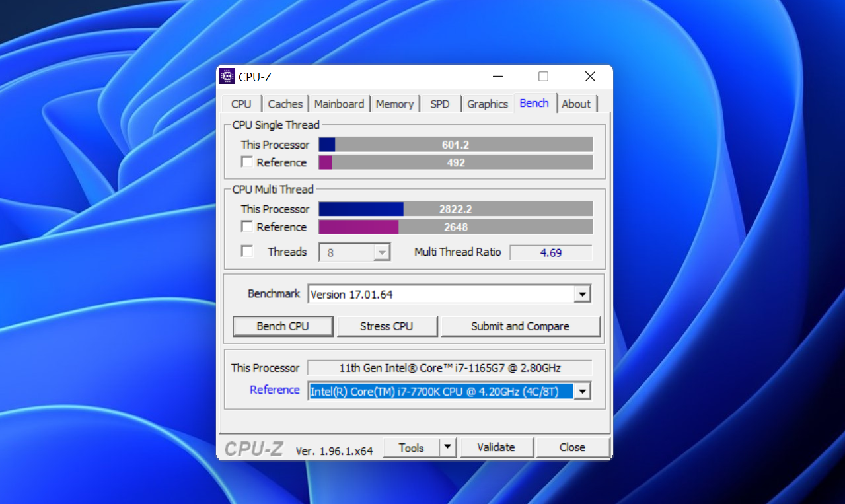Open the Caches tab
The image size is (845, 504).
click(285, 104)
